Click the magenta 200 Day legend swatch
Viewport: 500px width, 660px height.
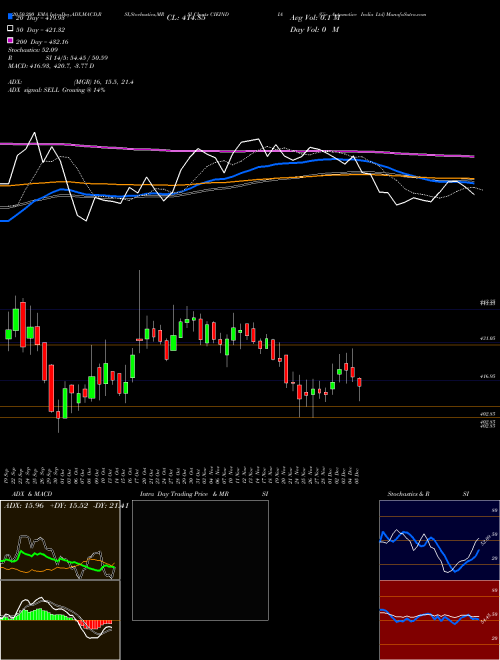[11, 41]
